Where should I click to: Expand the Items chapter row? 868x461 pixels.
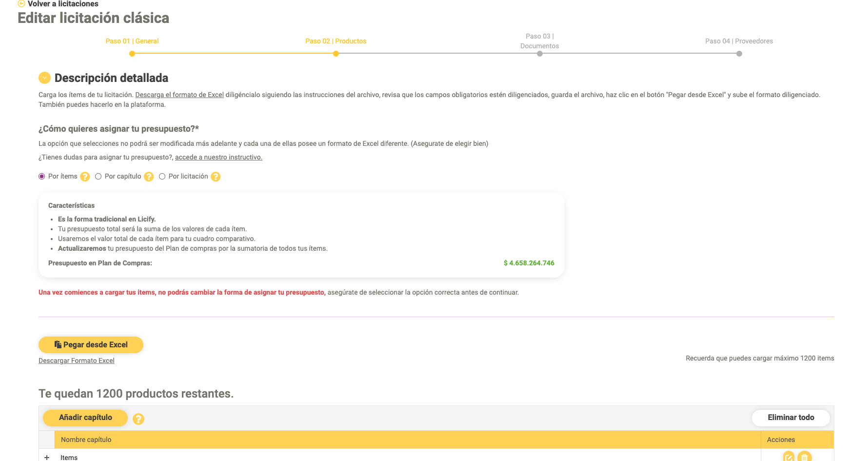point(47,458)
